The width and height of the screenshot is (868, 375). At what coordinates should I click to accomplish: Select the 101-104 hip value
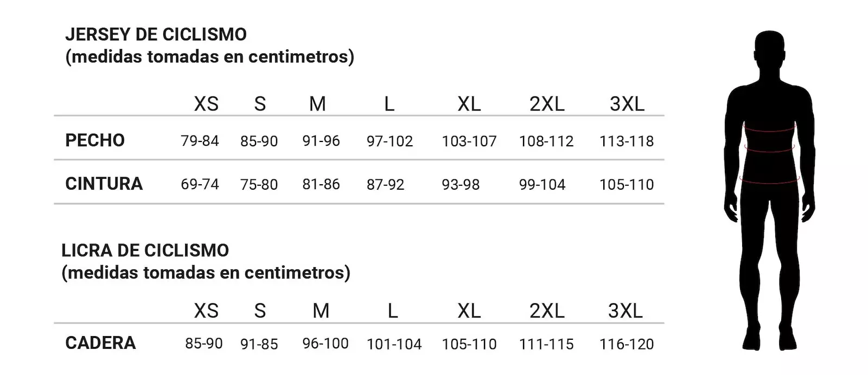[394, 344]
